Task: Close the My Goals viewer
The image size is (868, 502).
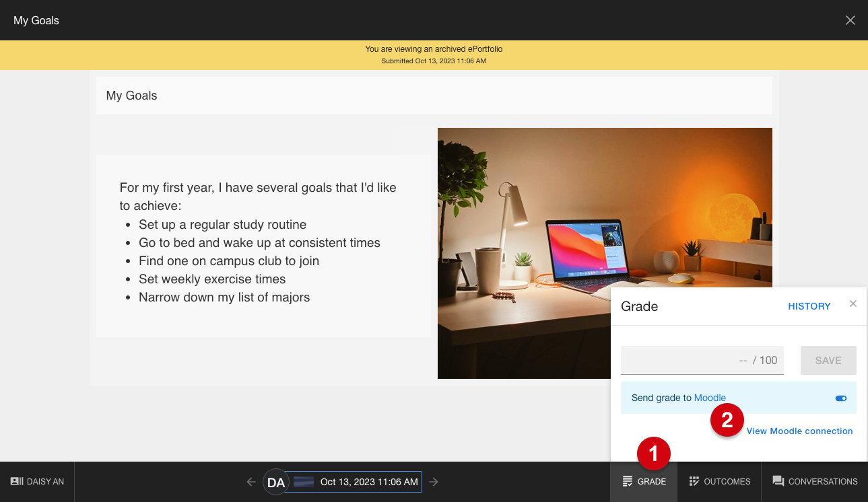Action: [x=850, y=20]
